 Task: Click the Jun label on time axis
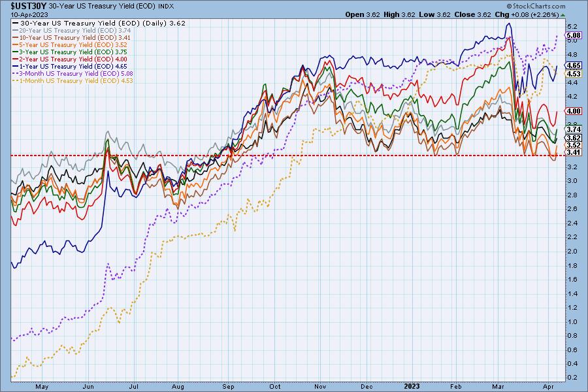(88, 386)
